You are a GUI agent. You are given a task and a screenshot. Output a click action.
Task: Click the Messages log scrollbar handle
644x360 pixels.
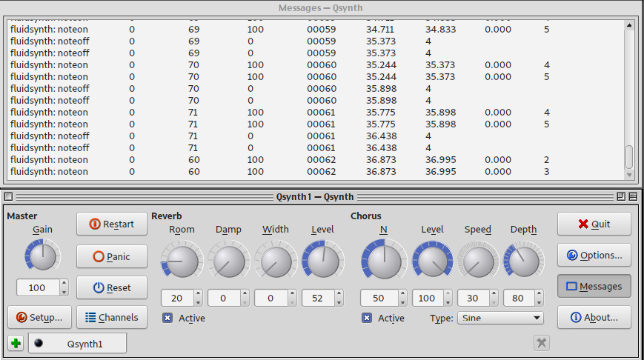(629, 157)
